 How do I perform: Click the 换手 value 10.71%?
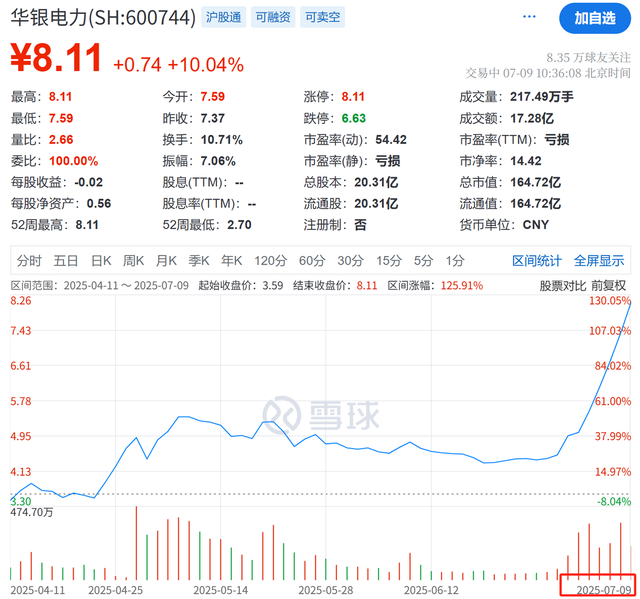point(222,140)
